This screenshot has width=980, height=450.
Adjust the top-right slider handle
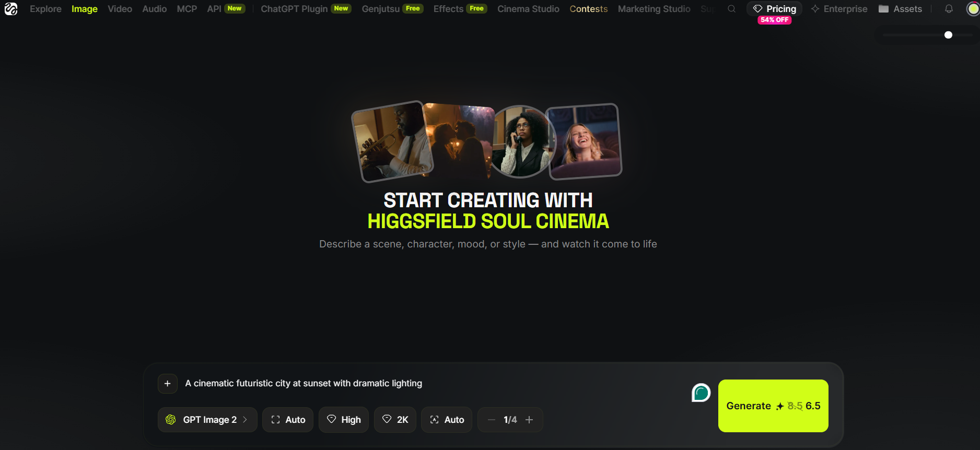pyautogui.click(x=949, y=35)
